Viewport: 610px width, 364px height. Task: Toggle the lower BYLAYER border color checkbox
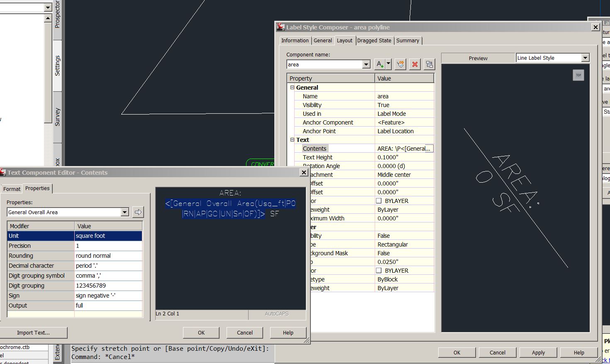(x=378, y=270)
